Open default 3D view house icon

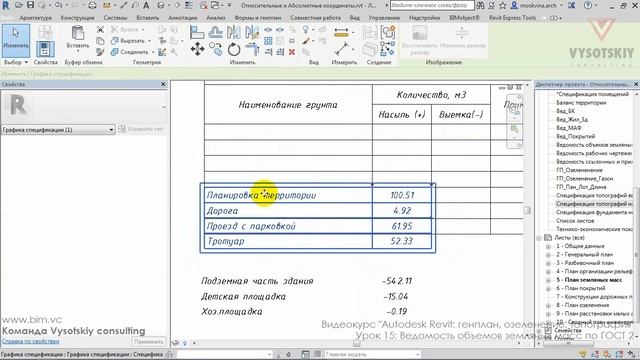tap(161, 5)
